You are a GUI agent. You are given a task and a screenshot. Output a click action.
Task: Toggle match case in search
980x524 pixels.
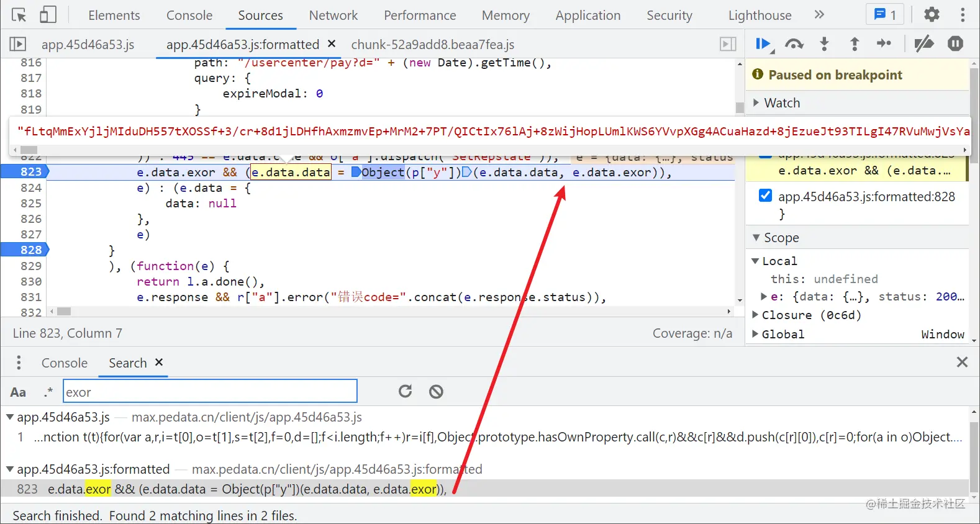point(18,392)
